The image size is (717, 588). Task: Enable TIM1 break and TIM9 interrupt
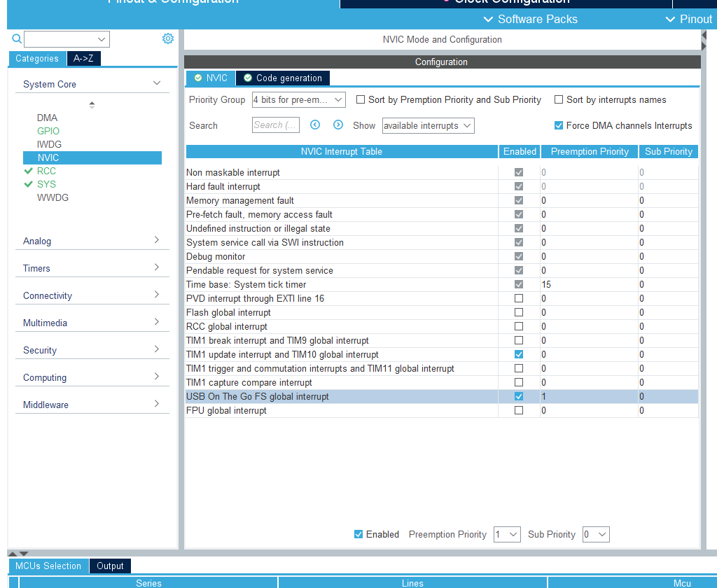(x=519, y=341)
